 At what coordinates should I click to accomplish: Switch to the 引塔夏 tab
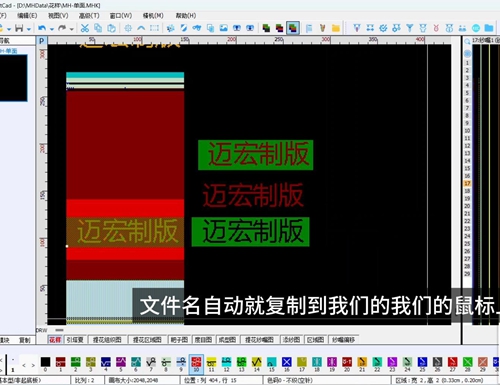pyautogui.click(x=75, y=340)
